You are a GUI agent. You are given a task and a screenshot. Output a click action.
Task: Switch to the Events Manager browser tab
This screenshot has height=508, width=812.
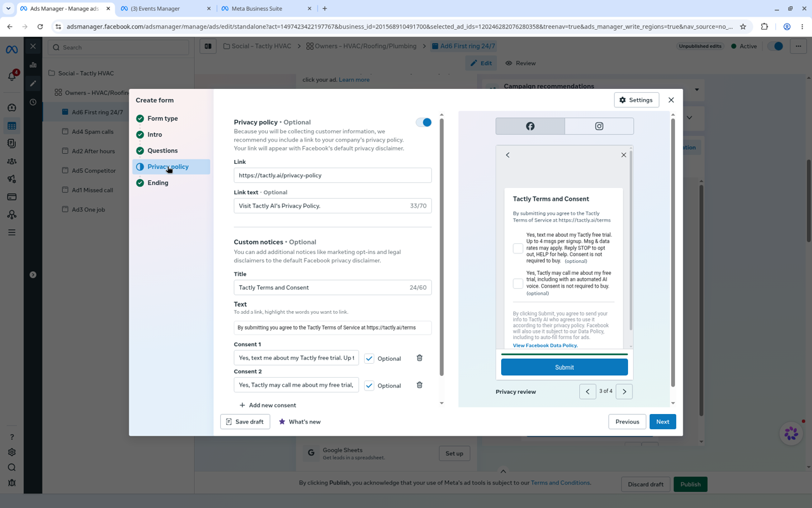(164, 9)
